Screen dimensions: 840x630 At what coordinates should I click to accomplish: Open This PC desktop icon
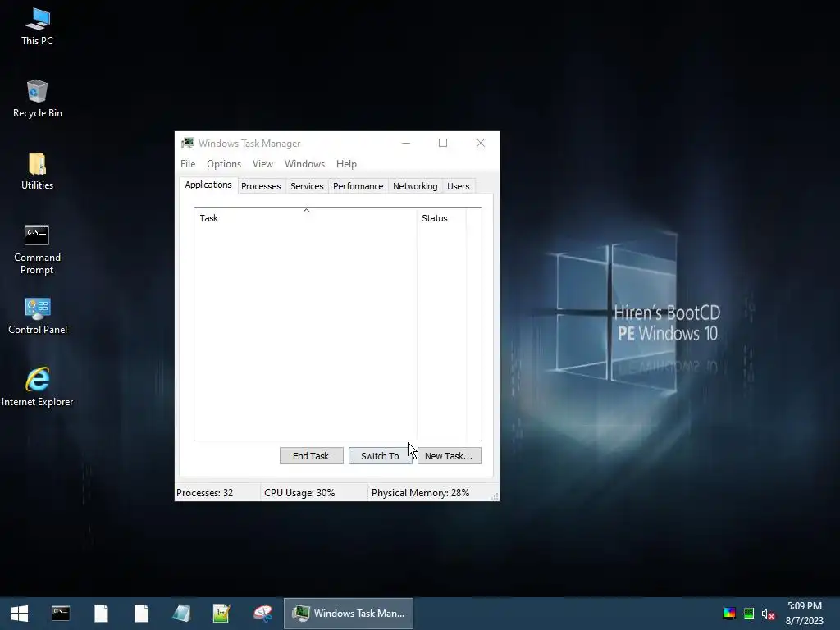pos(37,27)
